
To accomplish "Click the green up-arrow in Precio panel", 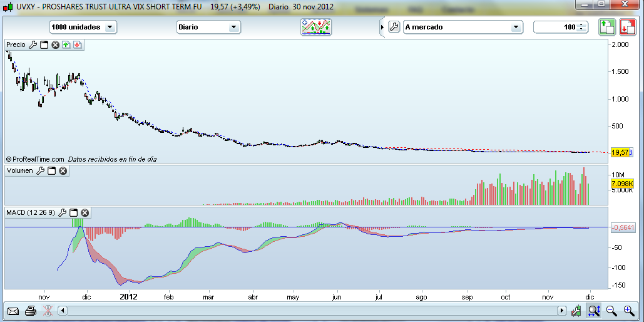I will point(66,45).
